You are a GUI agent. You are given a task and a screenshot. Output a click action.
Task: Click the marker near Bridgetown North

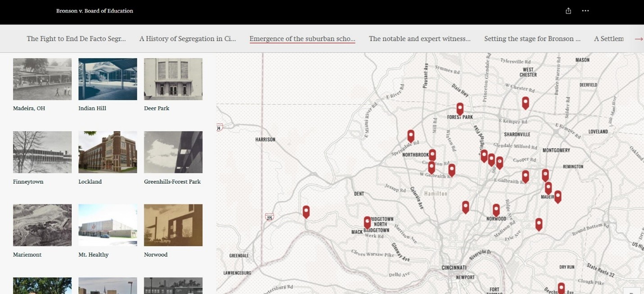367,222
